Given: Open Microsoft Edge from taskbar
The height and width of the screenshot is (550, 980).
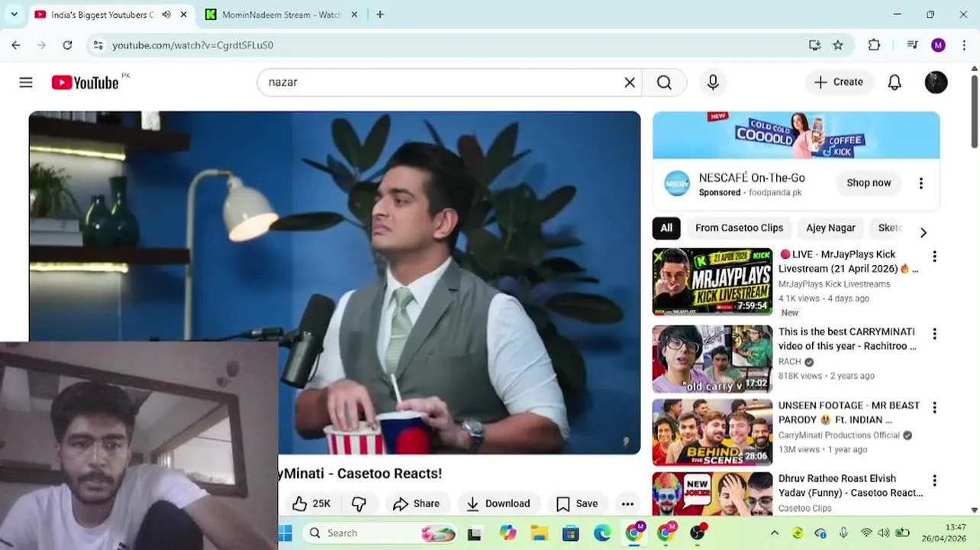Looking at the screenshot, I should pyautogui.click(x=602, y=532).
